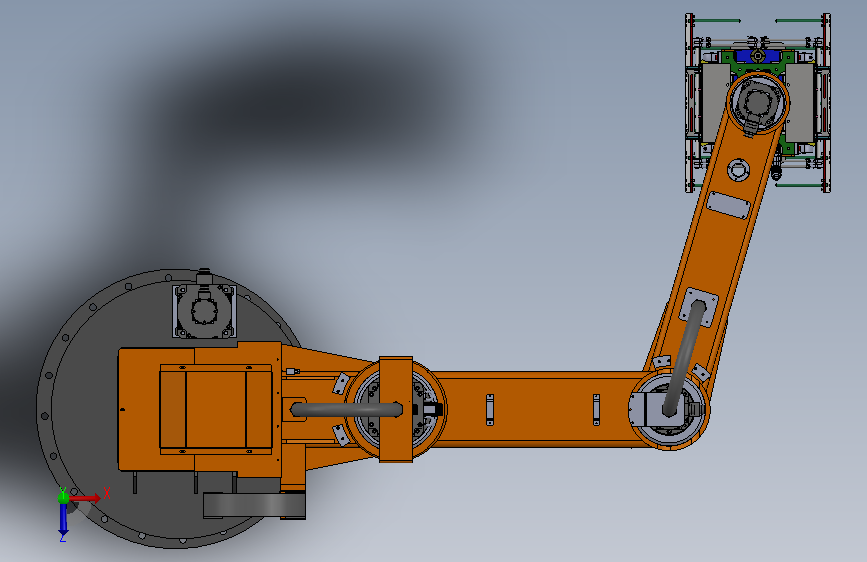Select the elbow joint motor between arm links
Viewport: 867px width, 562px height.
(x=670, y=409)
